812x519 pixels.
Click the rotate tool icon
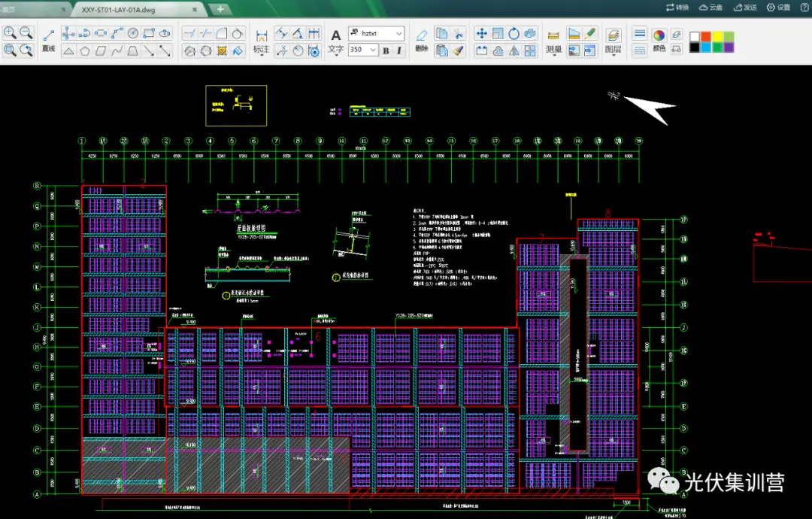pos(514,34)
